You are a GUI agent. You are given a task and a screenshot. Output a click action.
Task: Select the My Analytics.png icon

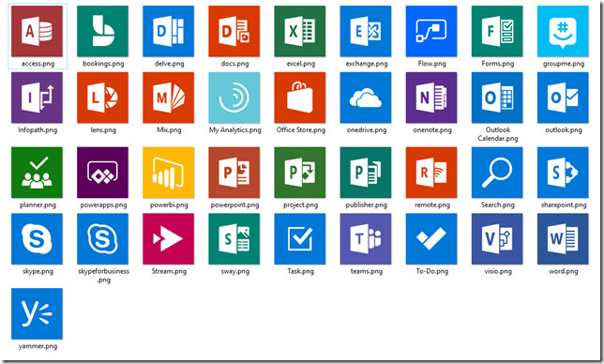pos(234,98)
